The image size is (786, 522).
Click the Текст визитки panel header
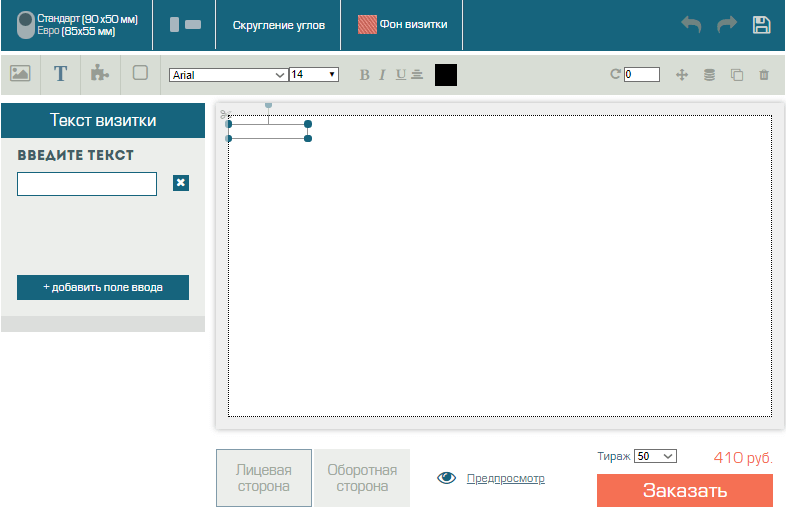(103, 120)
